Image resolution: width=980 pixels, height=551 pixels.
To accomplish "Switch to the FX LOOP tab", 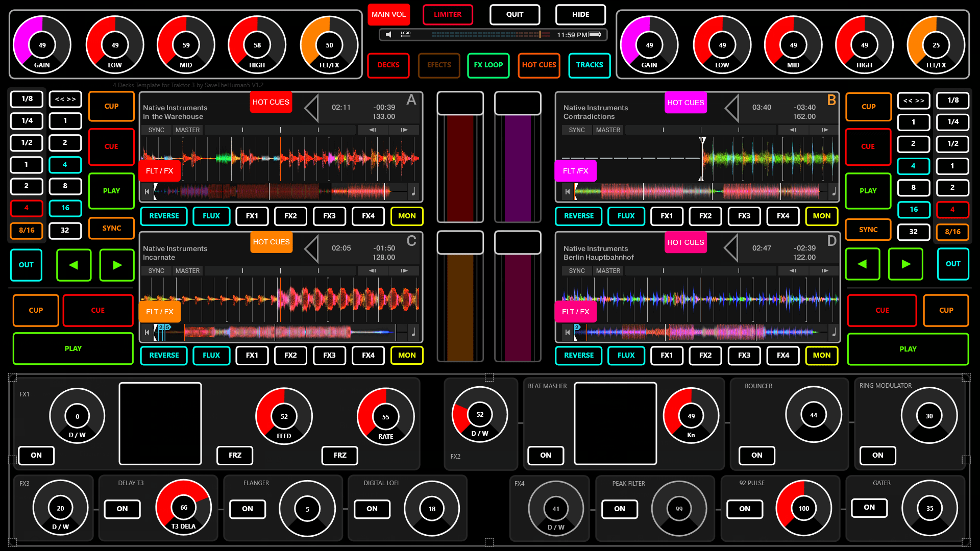I will (488, 65).
